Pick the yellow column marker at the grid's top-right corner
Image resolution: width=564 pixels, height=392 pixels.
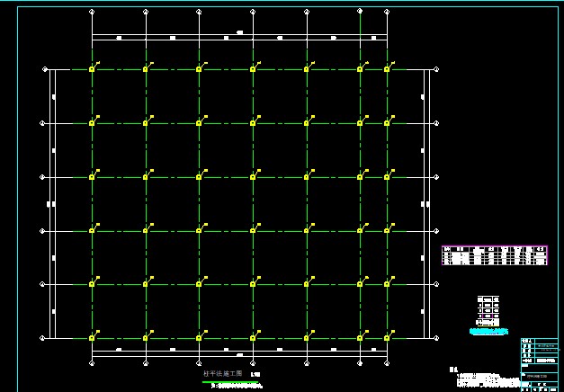(387, 69)
